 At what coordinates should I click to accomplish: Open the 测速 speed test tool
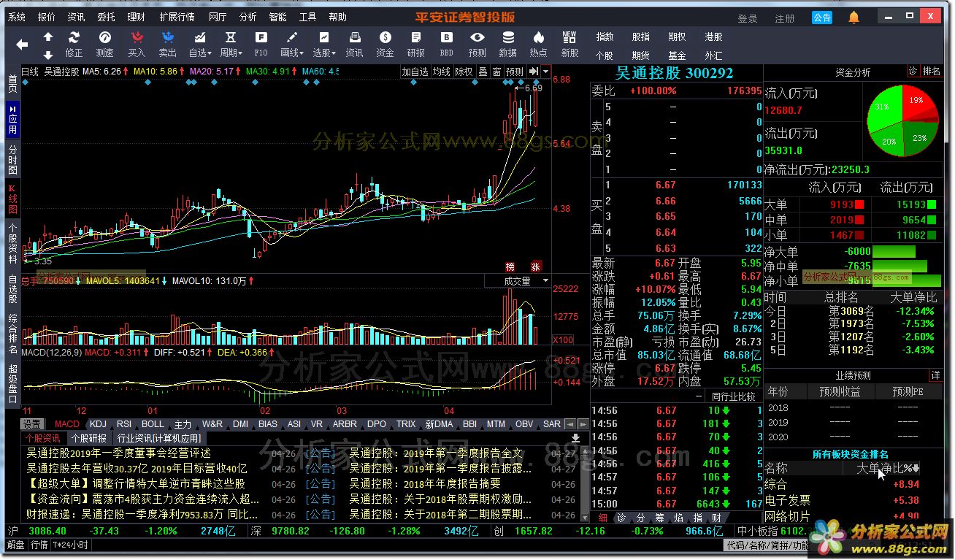pos(104,44)
